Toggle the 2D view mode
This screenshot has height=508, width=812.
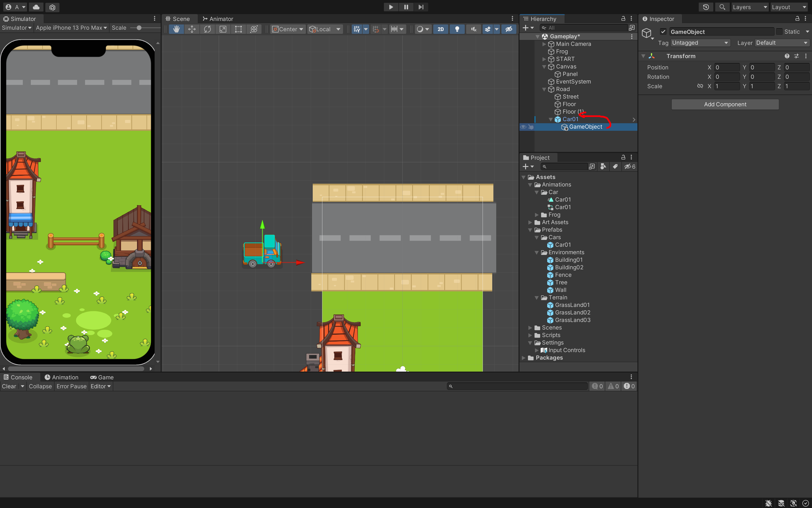[441, 29]
